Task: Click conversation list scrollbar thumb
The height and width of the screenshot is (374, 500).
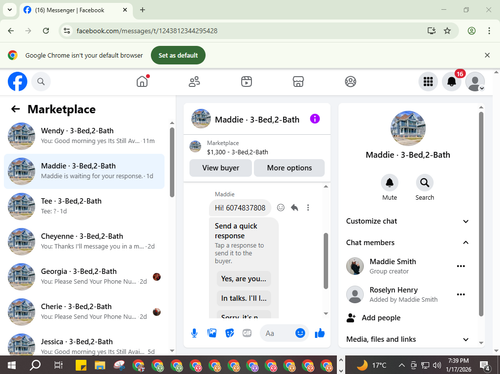Action: point(172,162)
